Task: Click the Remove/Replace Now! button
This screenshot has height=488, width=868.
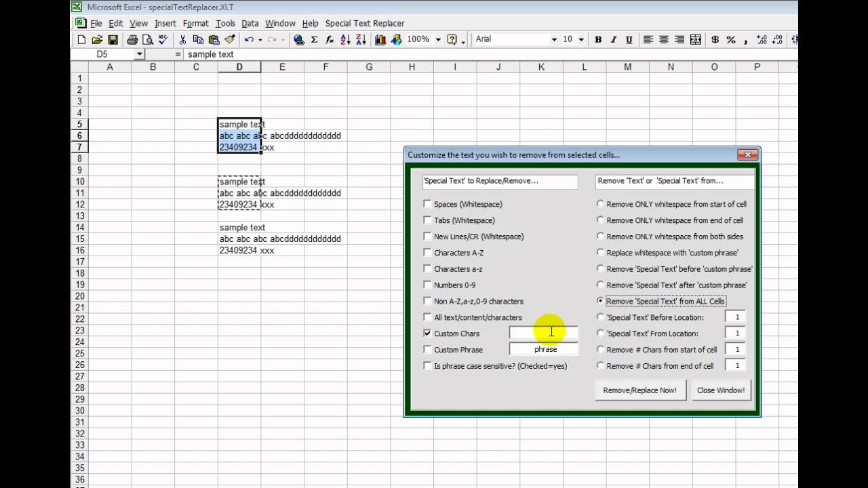Action: tap(640, 390)
